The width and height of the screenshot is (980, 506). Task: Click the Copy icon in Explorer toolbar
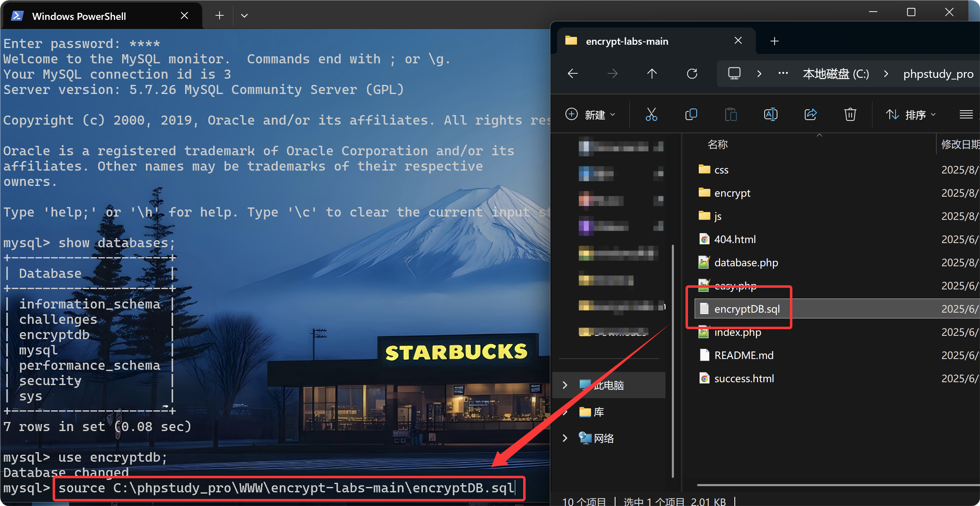[691, 114]
